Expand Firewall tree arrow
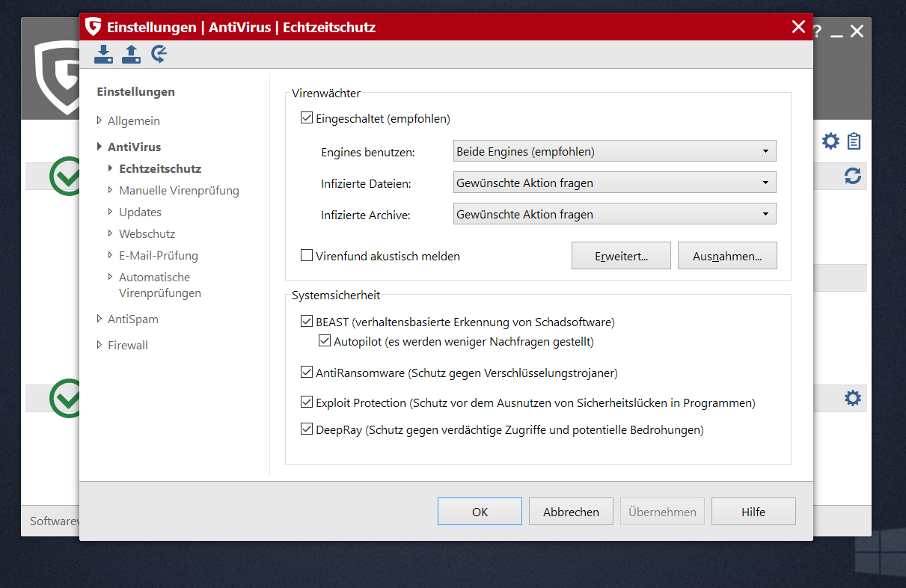This screenshot has height=588, width=906. 100,345
